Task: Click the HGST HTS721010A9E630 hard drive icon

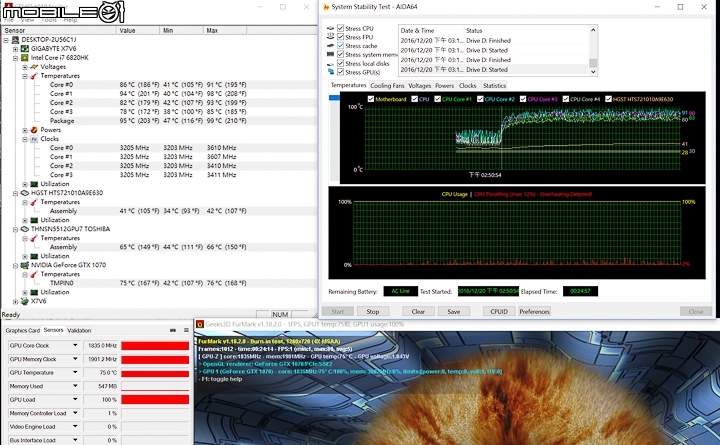Action: tap(25, 193)
